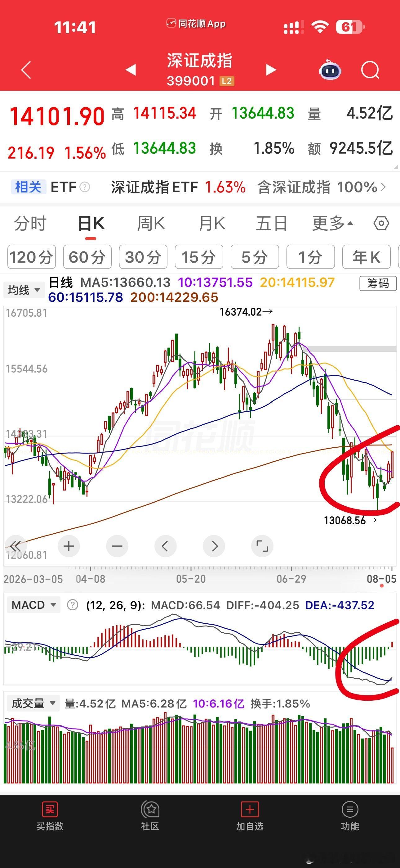Tap the 60:15115.78 moving average value
The height and width of the screenshot is (868, 400).
click(x=86, y=297)
